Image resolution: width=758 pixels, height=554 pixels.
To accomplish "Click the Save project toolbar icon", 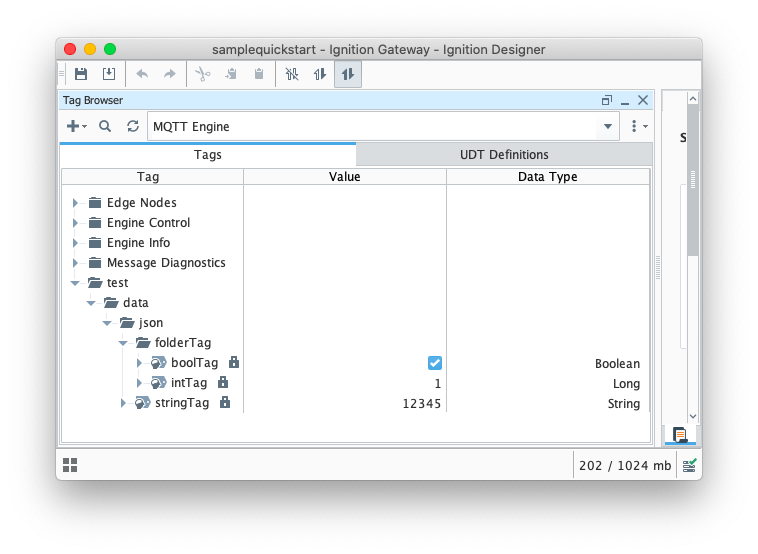I will 81,74.
